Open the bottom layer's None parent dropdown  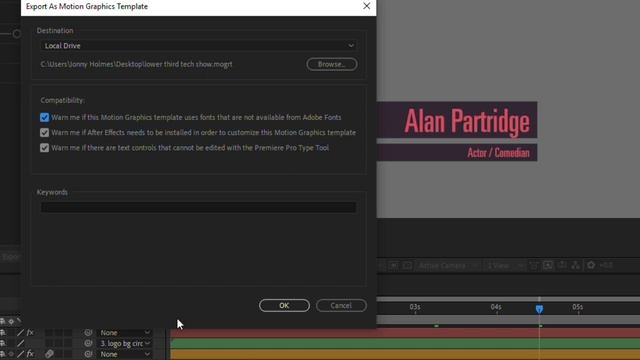pos(124,354)
